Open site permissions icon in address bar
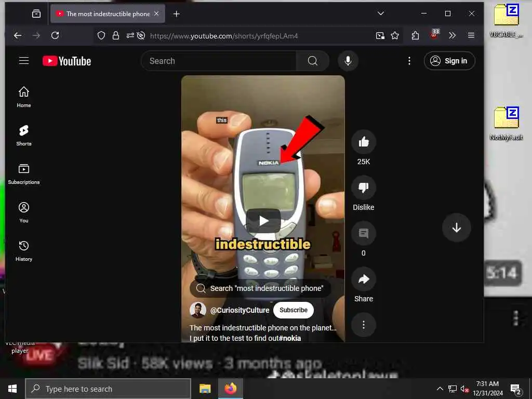The width and height of the screenshot is (532, 399). [130, 36]
